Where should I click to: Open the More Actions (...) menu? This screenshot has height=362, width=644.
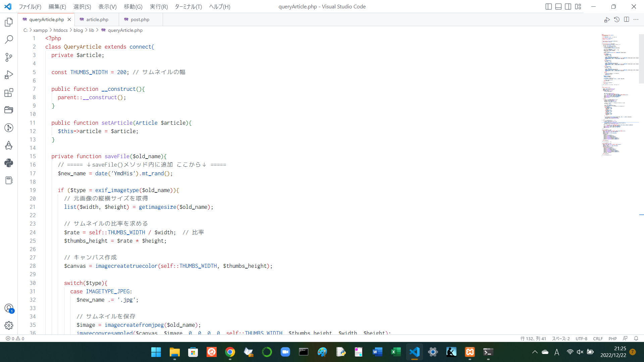[x=636, y=19]
